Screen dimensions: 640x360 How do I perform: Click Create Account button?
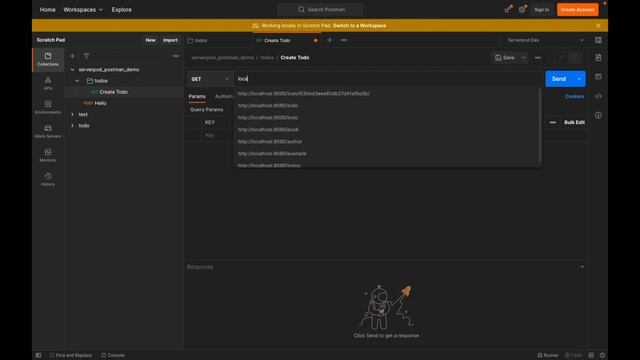[x=578, y=9]
